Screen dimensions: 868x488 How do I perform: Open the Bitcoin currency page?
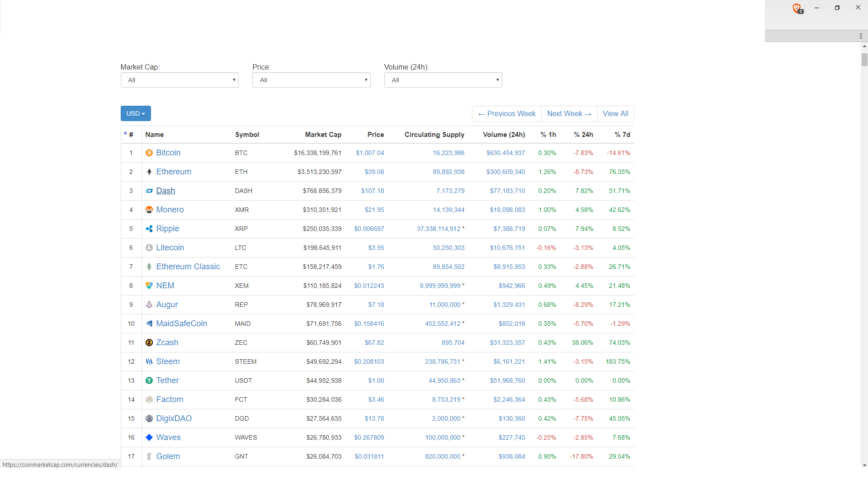168,153
